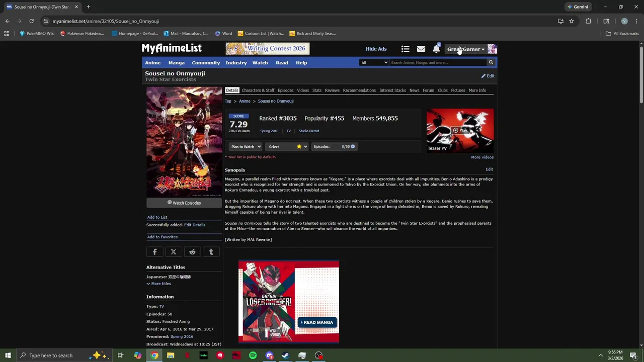Open File Explorer from the taskbar
Image resolution: width=644 pixels, height=362 pixels.
point(171,355)
